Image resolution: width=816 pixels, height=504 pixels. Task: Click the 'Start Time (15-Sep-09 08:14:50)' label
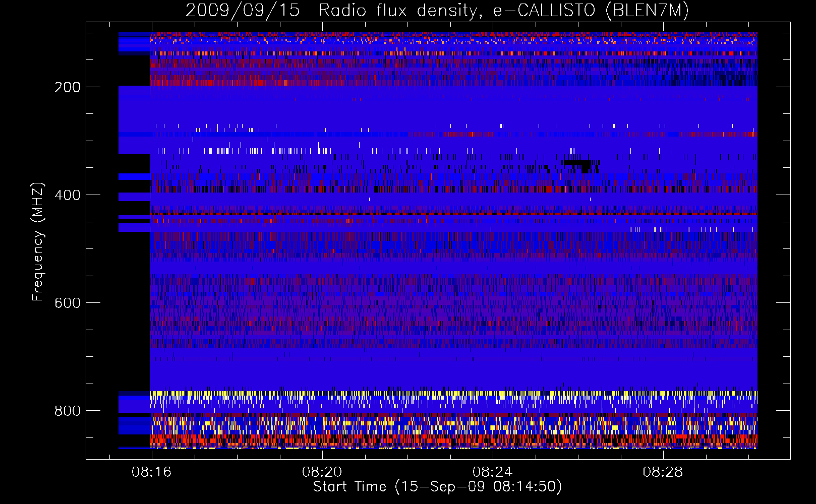click(437, 487)
